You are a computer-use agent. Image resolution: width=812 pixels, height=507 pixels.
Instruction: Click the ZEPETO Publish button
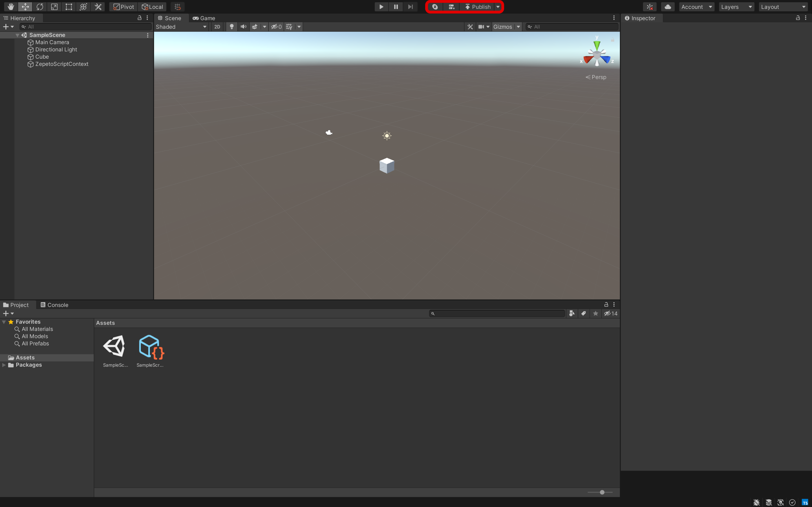(x=478, y=7)
